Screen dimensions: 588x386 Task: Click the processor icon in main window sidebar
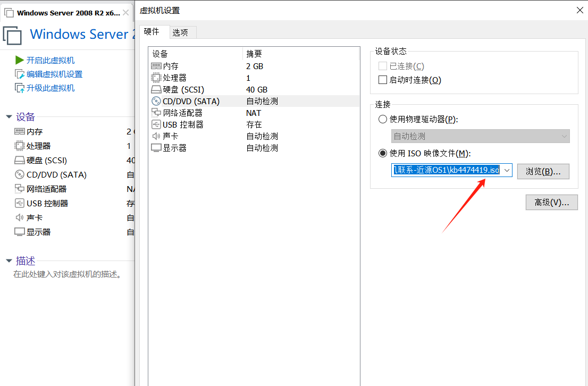[x=20, y=146]
